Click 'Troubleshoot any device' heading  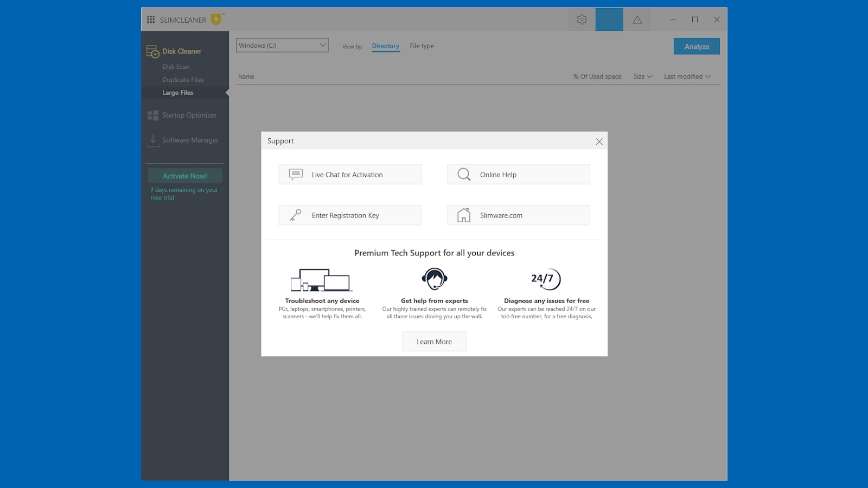[322, 301]
